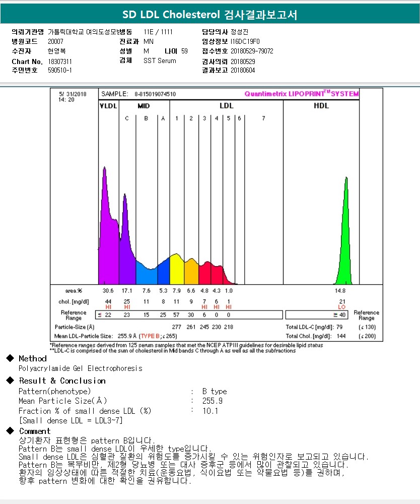The image size is (420, 504).
Task: Click the HDL LO flag under 21
Action: click(341, 307)
